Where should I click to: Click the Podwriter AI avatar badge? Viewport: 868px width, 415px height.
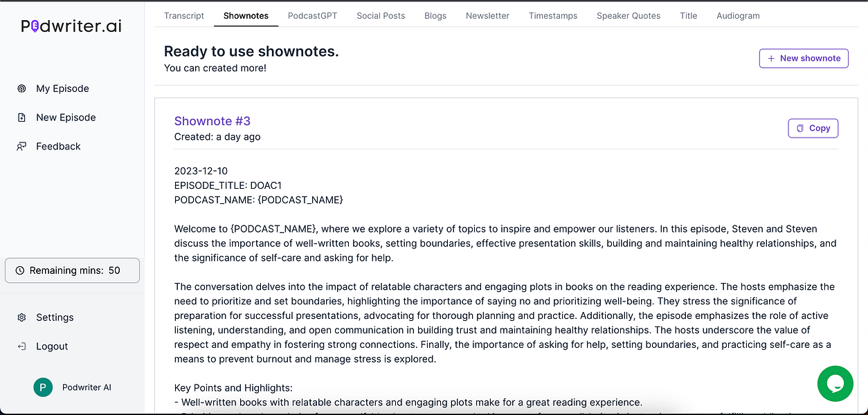point(43,387)
